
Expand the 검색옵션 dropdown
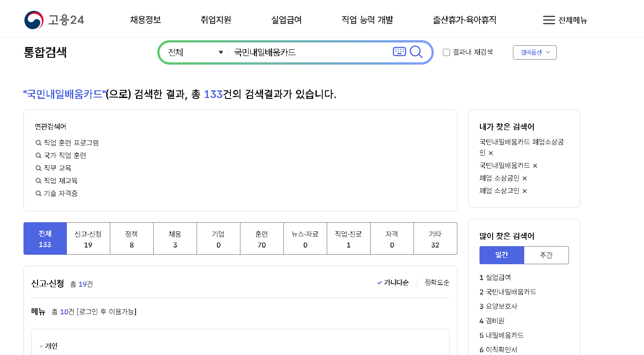pyautogui.click(x=535, y=52)
